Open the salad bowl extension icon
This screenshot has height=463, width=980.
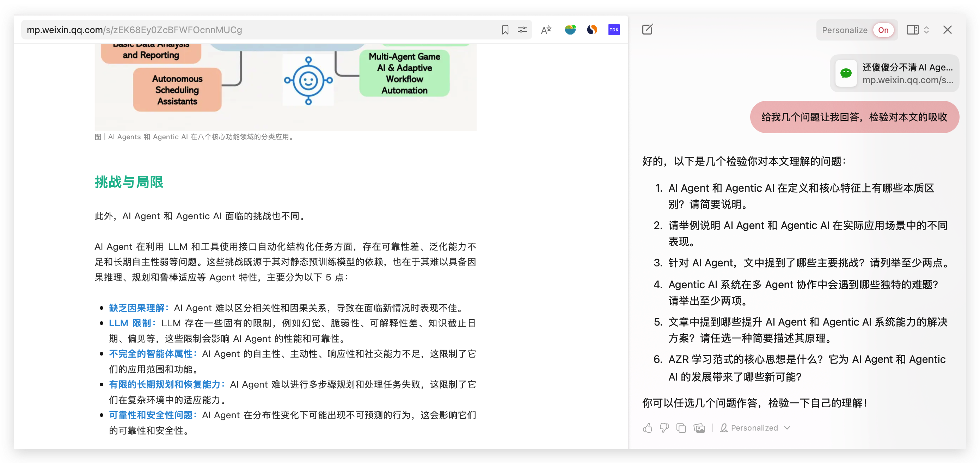point(570,30)
